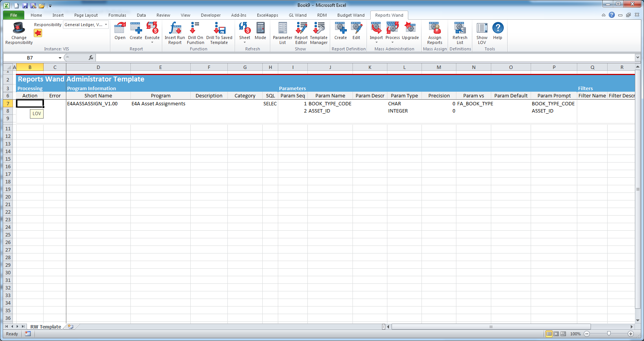The image size is (644, 341).
Task: Switch to the Formulas ribbon tab
Action: 117,15
